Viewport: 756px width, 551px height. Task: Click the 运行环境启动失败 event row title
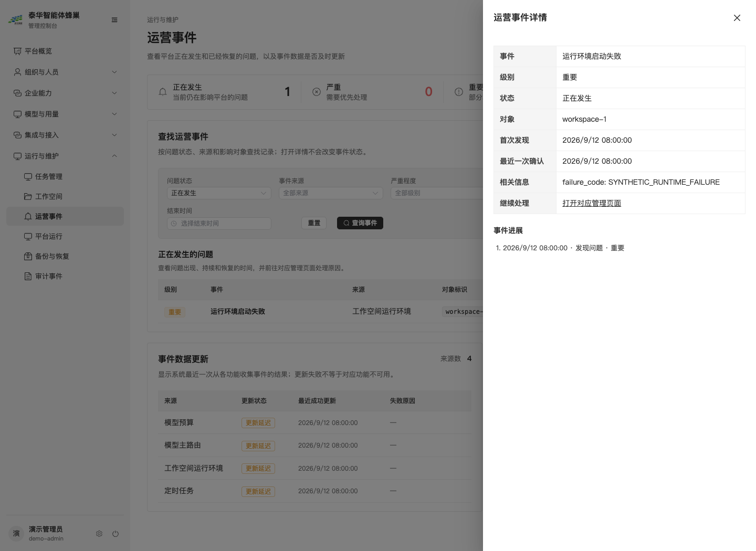[x=238, y=311]
